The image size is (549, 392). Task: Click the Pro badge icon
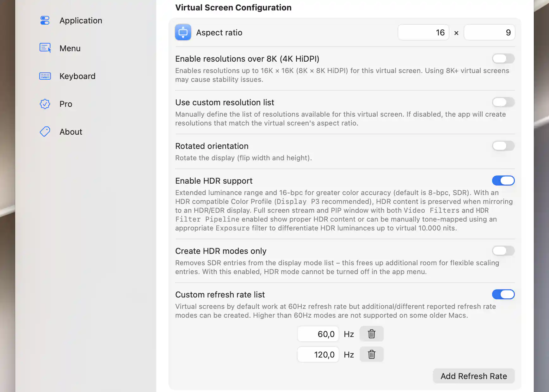(45, 104)
